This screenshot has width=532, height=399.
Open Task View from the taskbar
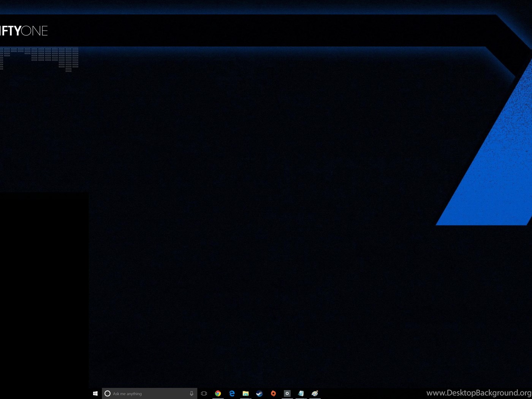[x=204, y=394]
